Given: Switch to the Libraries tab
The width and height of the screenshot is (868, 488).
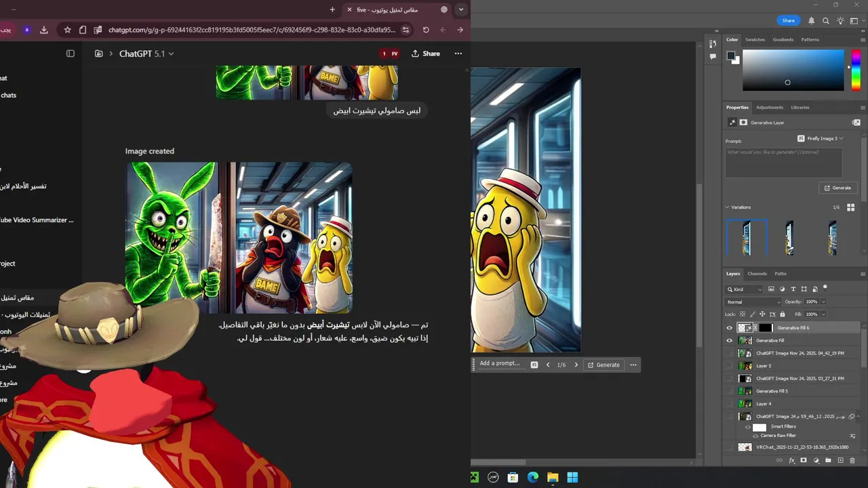Looking at the screenshot, I should click(x=800, y=108).
